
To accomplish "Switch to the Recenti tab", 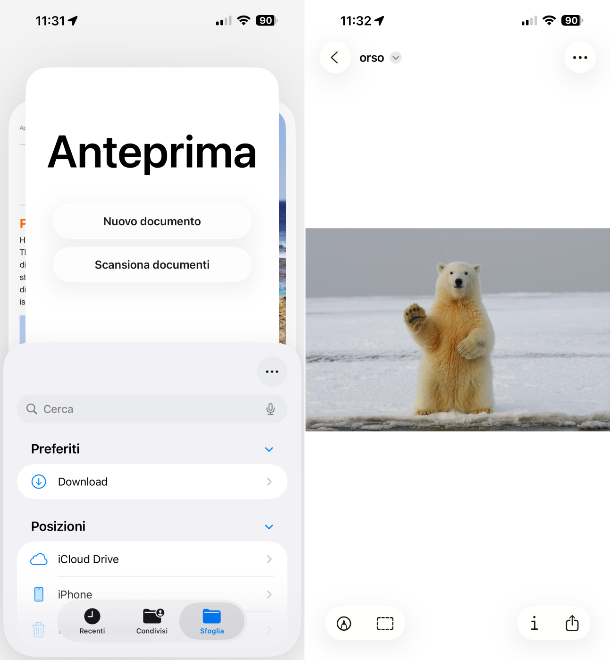I will tap(92, 621).
